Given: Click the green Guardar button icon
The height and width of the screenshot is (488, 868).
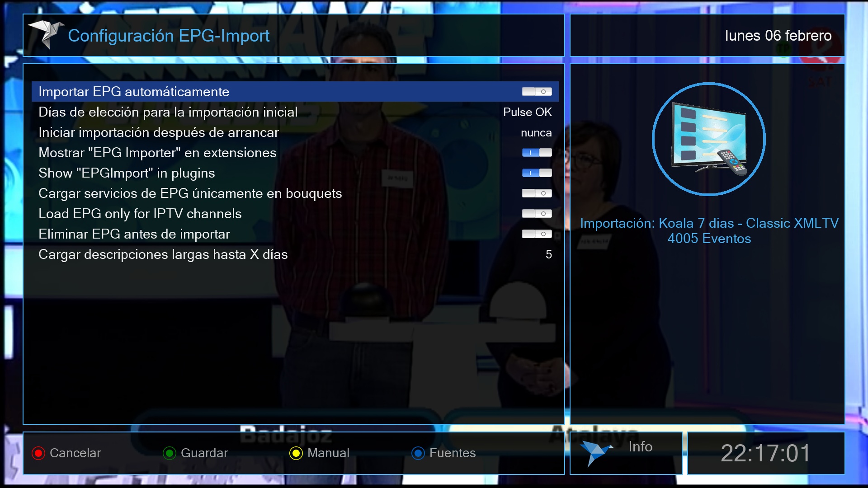Looking at the screenshot, I should [x=170, y=453].
